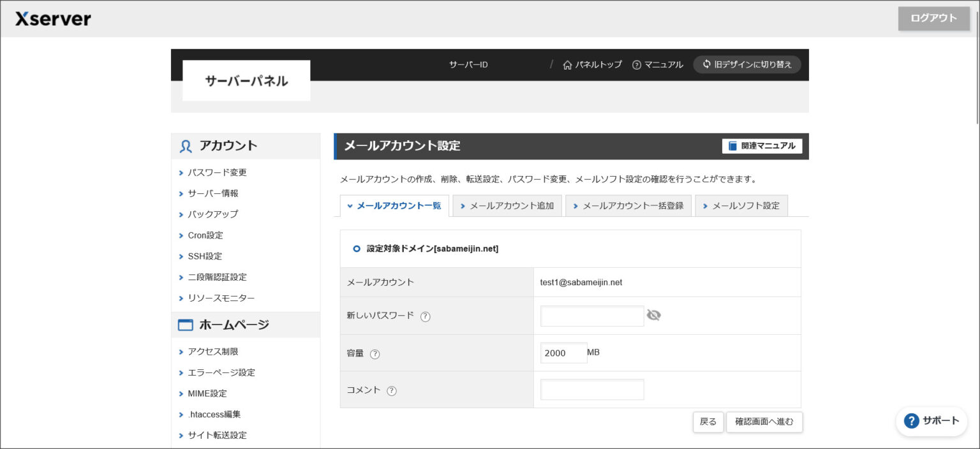Click the 確認画面へ進む button

point(764,422)
